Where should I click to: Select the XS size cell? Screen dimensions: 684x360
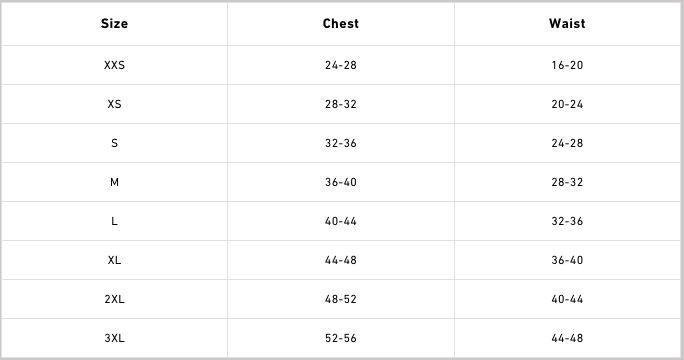114,104
